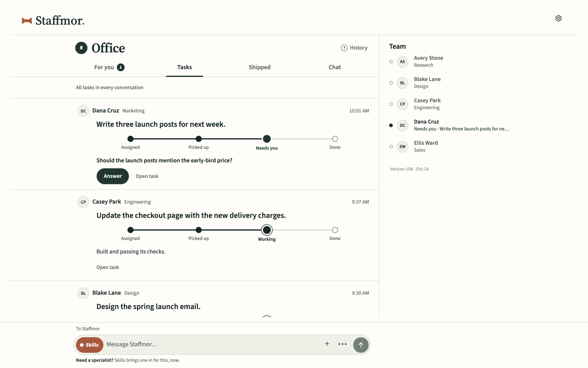
Task: Click Dana Cruz's DC avatar in Team
Action: (403, 126)
